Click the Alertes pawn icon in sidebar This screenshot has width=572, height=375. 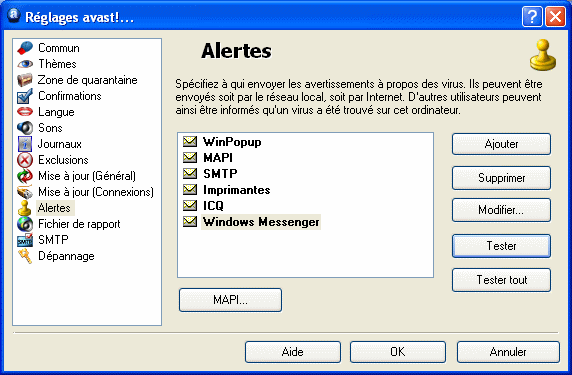[x=25, y=208]
